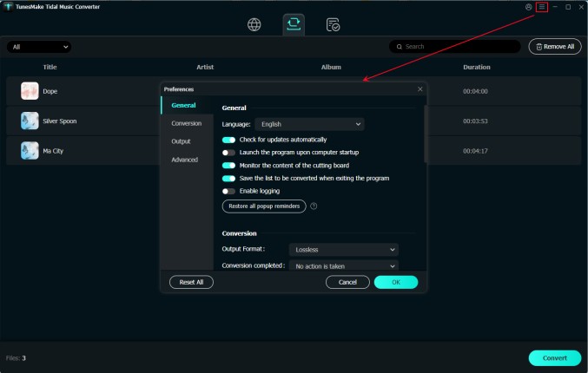Close the Preferences dialog with X
This screenshot has width=588, height=373.
tap(420, 89)
